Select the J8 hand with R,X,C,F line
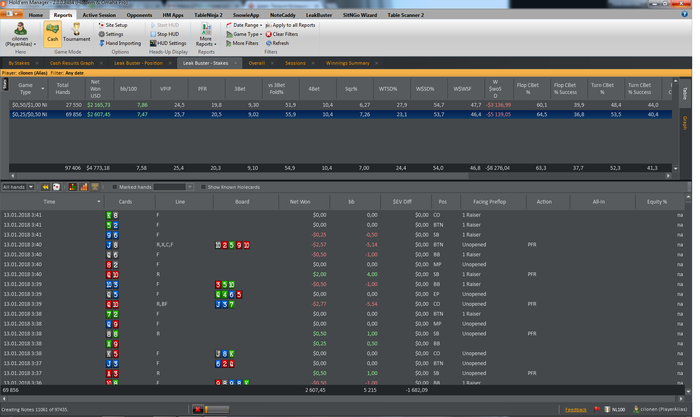This screenshot has width=700, height=417. [x=342, y=245]
